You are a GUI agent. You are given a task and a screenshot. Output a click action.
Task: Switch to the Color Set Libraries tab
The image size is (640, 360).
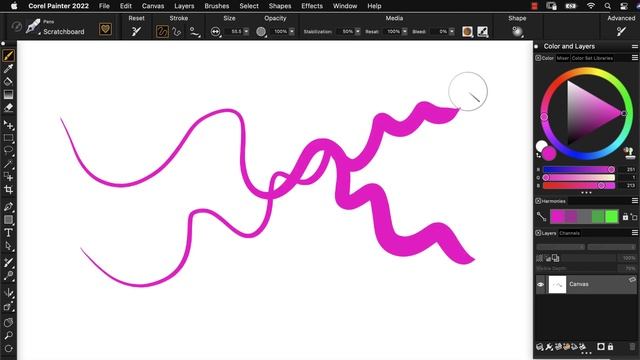click(x=592, y=58)
